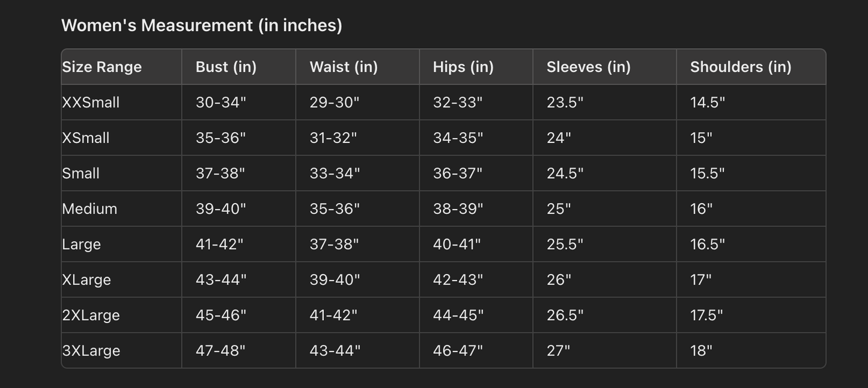Select the Medium size row label

(90, 208)
